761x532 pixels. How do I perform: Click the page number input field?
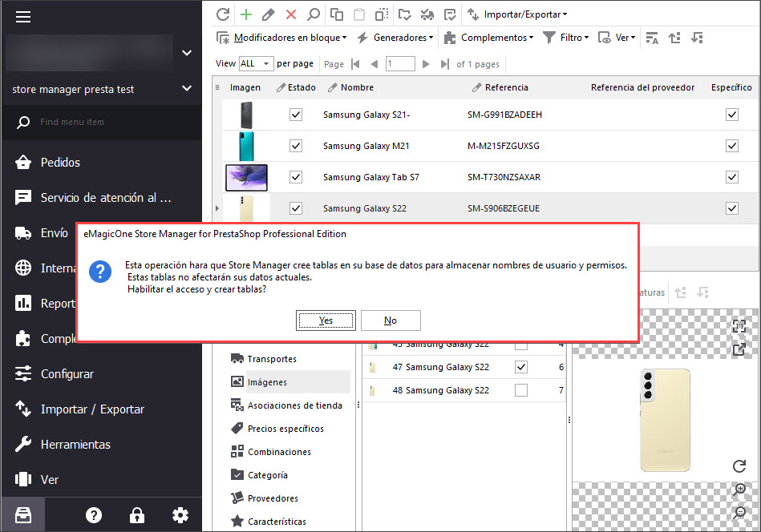pos(400,63)
